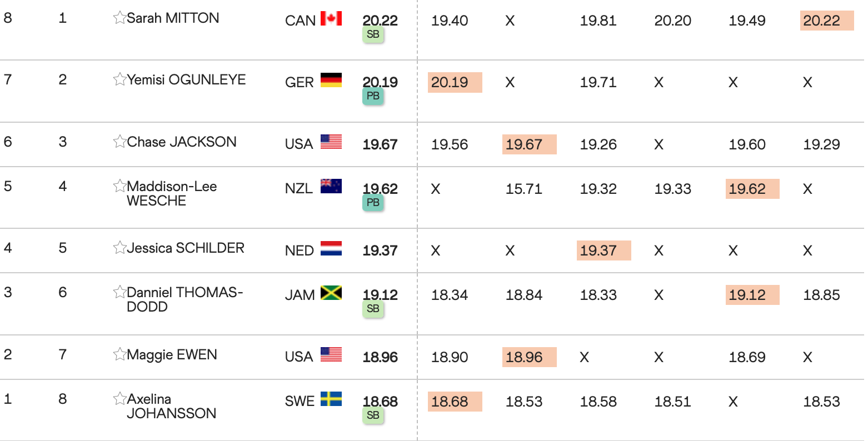Click the star next to Maddison-Lee WESCHE

point(119,186)
